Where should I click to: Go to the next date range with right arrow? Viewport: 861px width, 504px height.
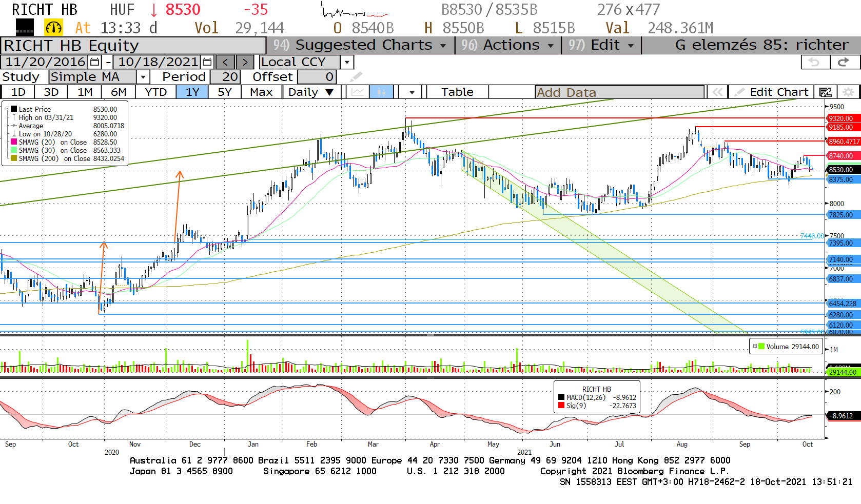(x=245, y=62)
